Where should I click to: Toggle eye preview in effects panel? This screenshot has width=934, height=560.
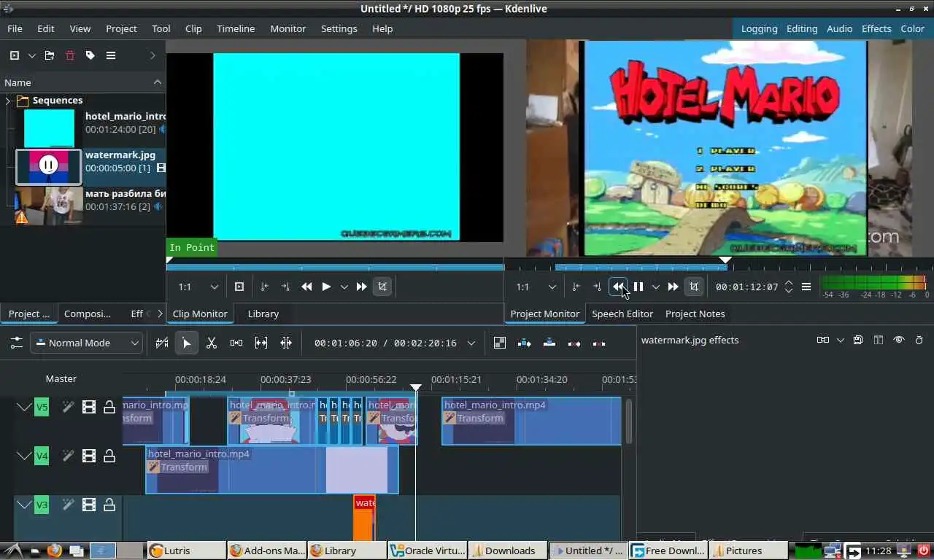point(899,340)
